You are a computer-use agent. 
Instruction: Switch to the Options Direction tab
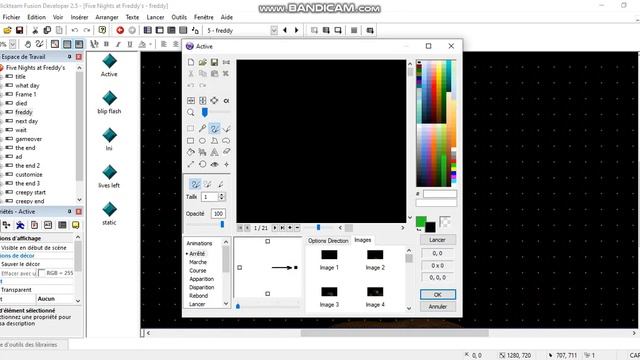tap(328, 241)
